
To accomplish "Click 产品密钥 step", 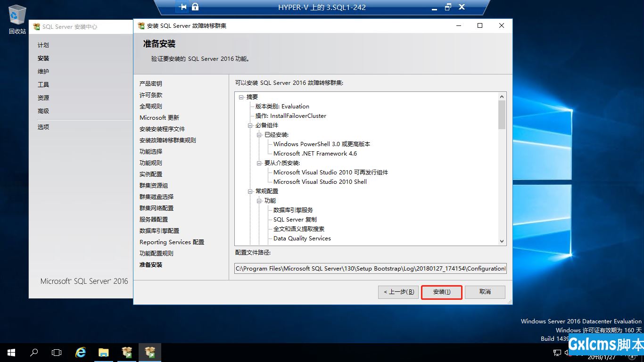I will 151,83.
